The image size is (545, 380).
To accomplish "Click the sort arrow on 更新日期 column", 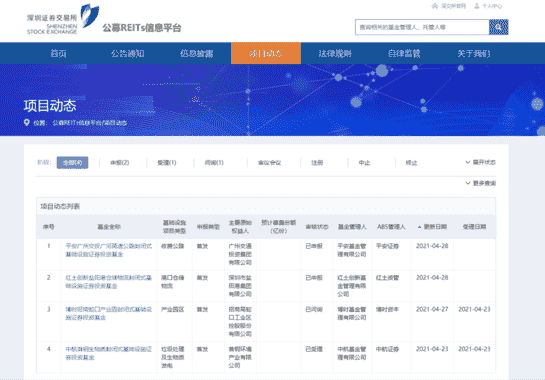I will 420,227.
